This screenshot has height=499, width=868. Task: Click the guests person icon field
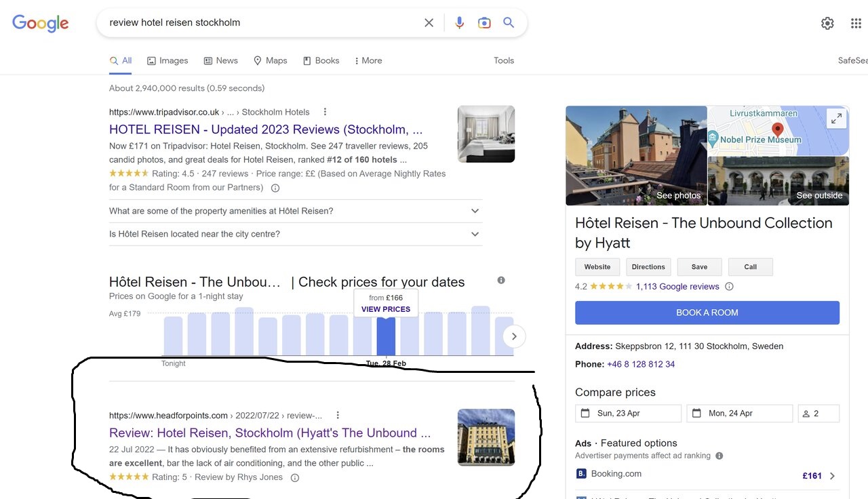pos(818,414)
